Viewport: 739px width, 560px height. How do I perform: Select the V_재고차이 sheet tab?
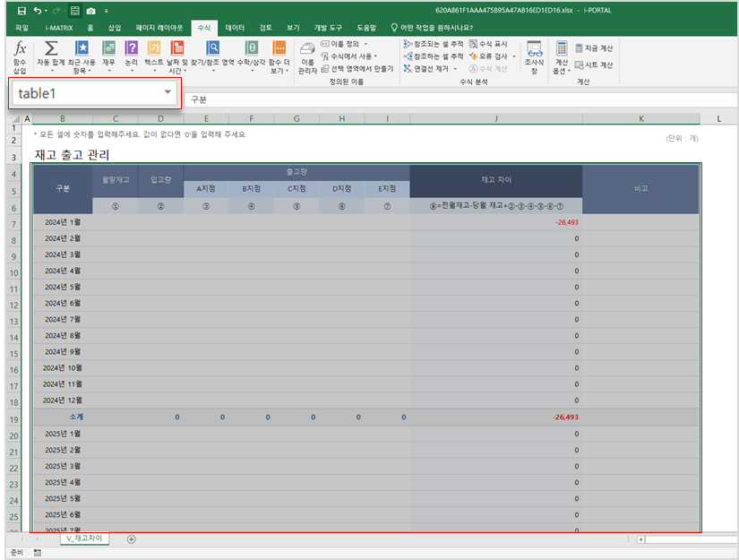(x=82, y=538)
